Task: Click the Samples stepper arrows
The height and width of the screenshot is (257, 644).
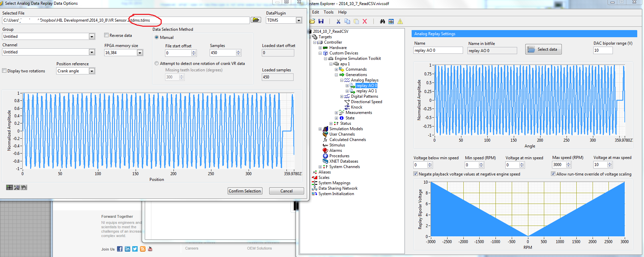Action: click(238, 53)
